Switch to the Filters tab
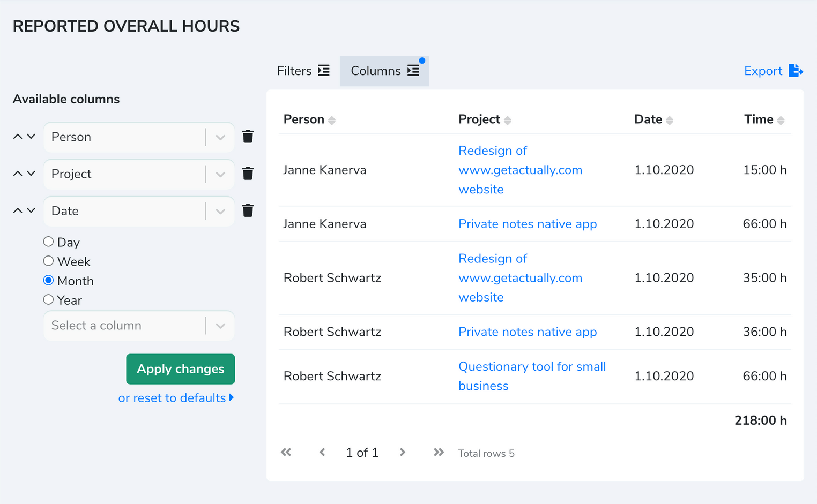Viewport: 817px width, 504px height. pos(303,70)
